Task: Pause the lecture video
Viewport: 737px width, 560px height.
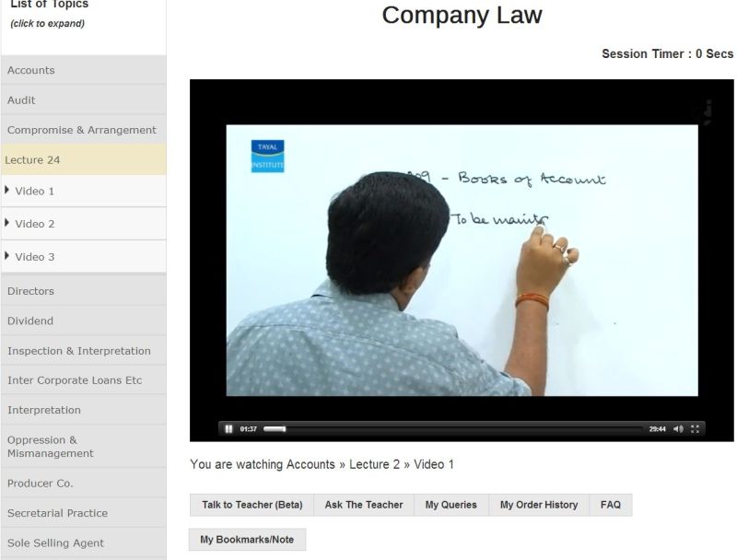Action: click(x=228, y=429)
